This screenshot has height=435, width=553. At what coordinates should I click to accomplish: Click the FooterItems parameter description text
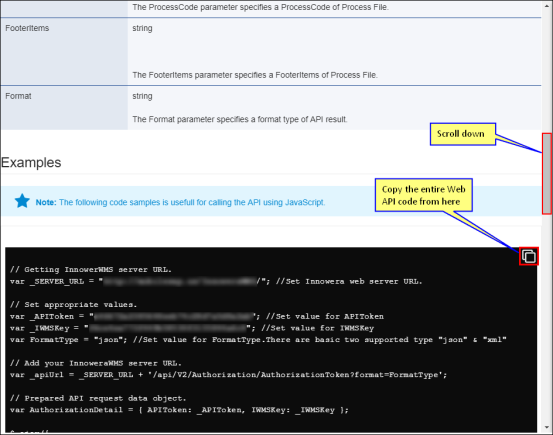tap(255, 75)
